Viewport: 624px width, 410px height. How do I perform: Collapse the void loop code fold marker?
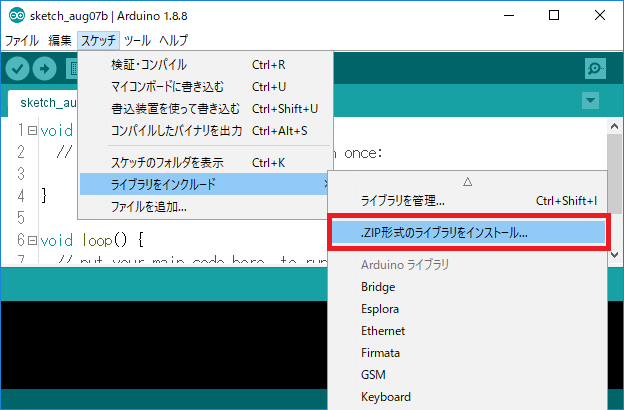[x=32, y=240]
